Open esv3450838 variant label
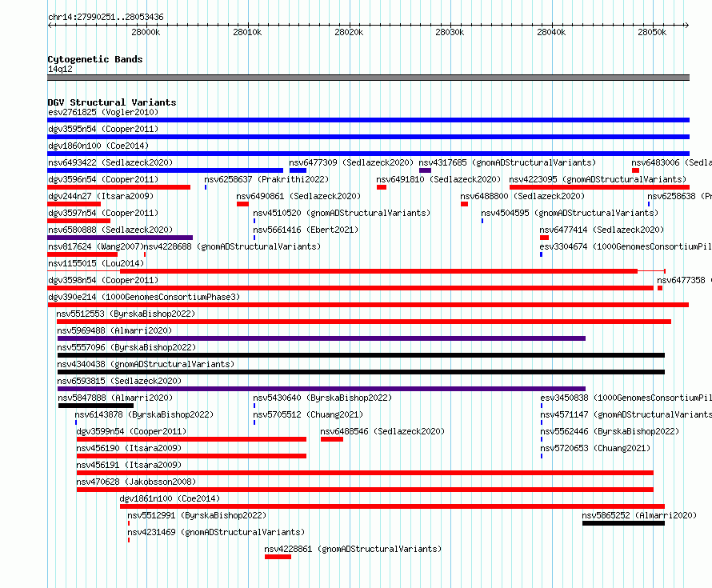 (626, 398)
